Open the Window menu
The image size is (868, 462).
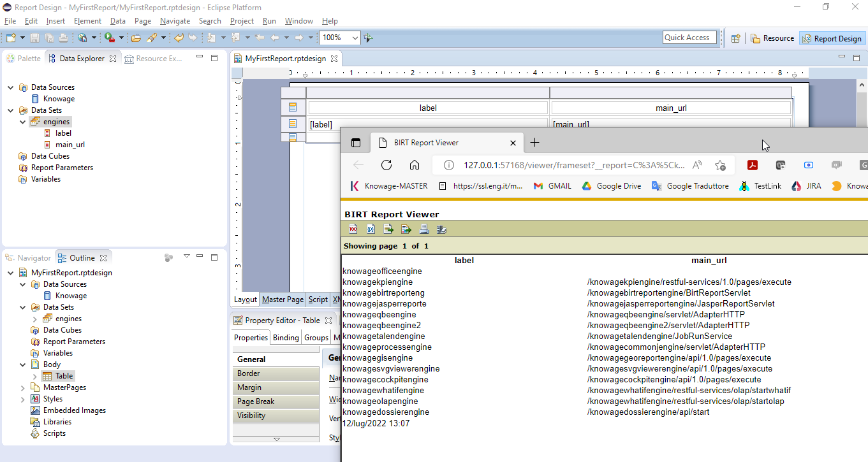tap(299, 21)
